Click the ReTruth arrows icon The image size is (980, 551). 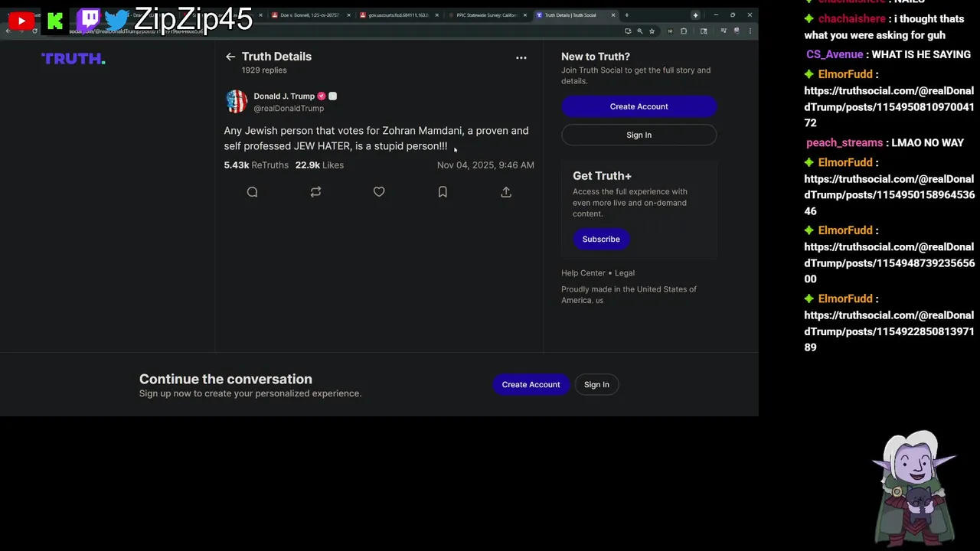pyautogui.click(x=315, y=192)
